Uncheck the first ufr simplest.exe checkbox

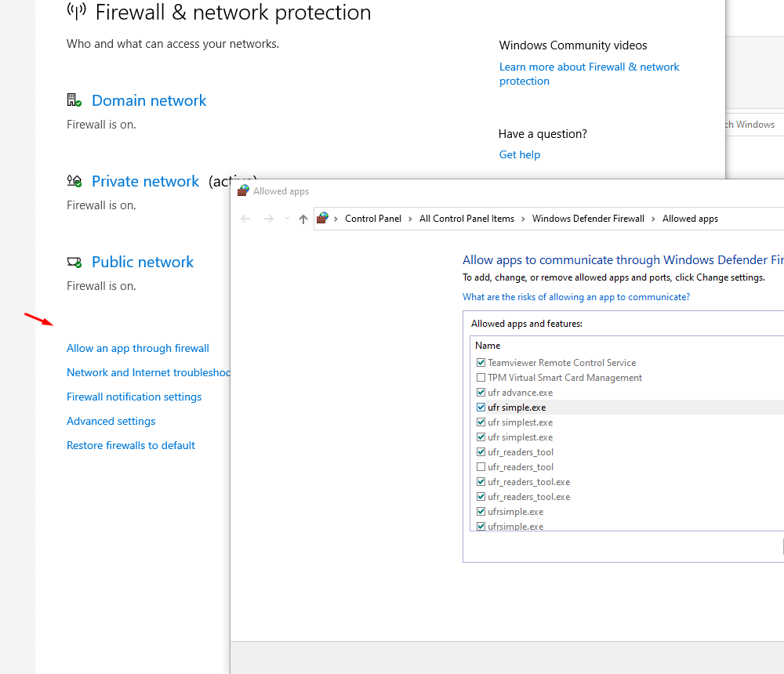(x=481, y=422)
